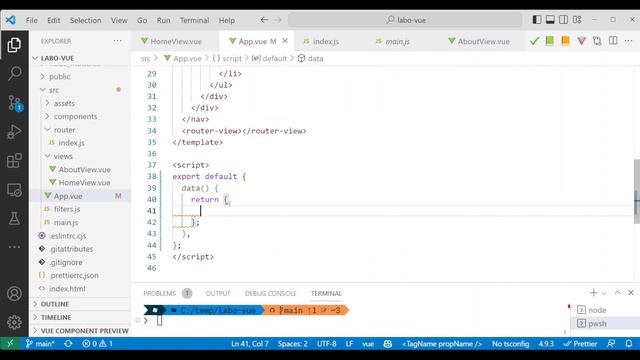
Task: Open Customize Layout icon
Action: (577, 20)
